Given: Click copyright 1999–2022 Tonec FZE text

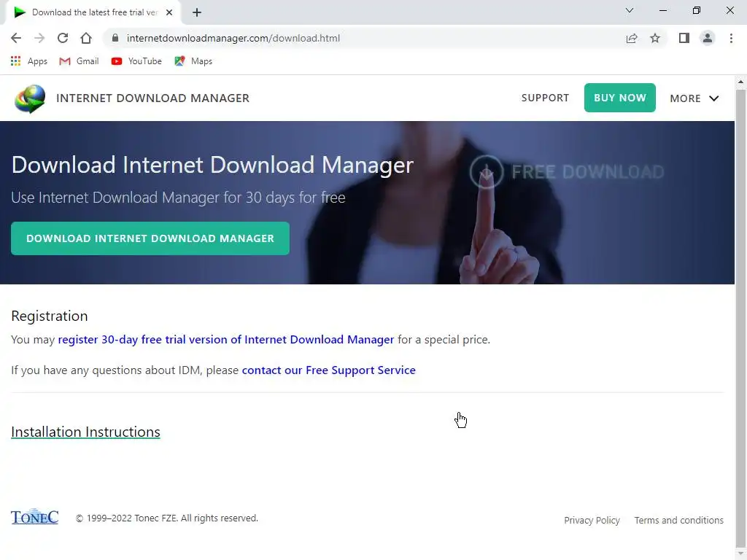Looking at the screenshot, I should pyautogui.click(x=167, y=518).
